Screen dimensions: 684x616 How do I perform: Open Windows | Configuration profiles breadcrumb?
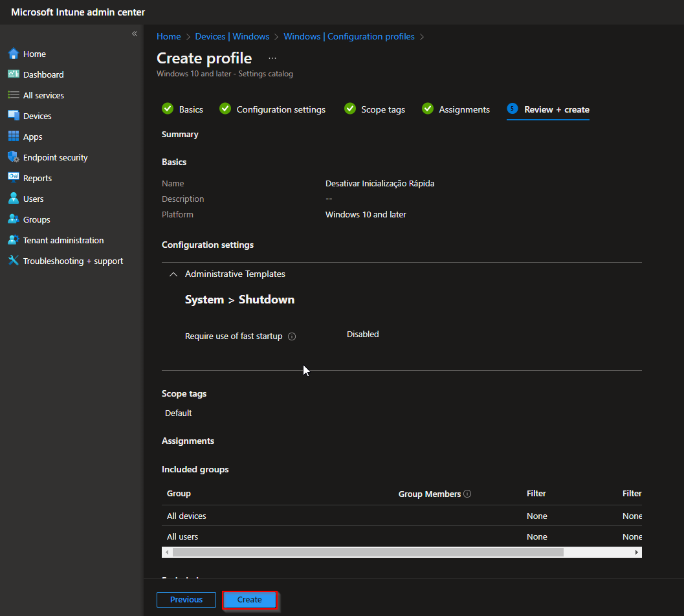[349, 36]
